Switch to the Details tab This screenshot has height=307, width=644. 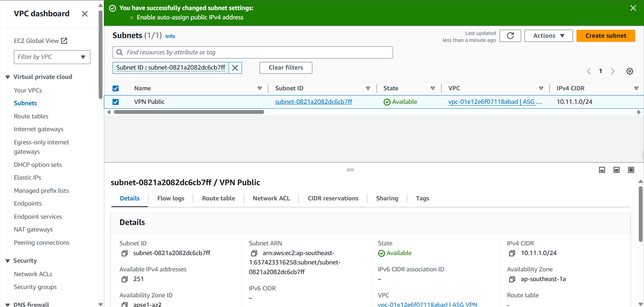tap(129, 198)
